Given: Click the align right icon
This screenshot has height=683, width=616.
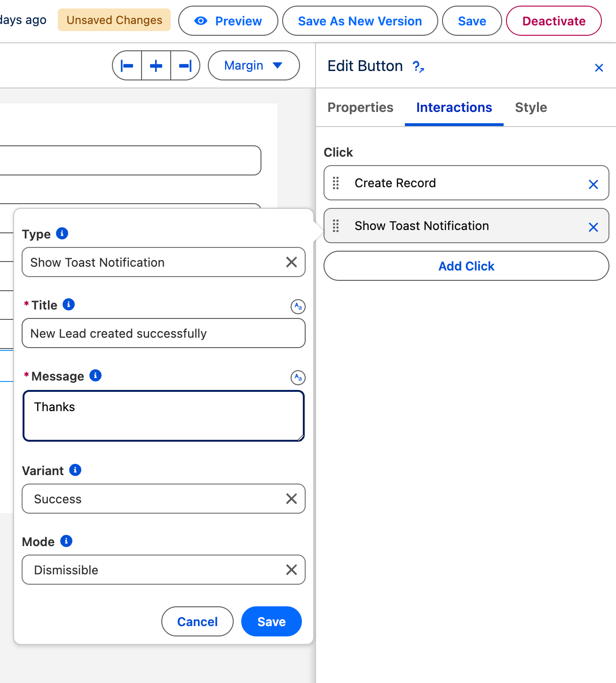Looking at the screenshot, I should pyautogui.click(x=185, y=66).
